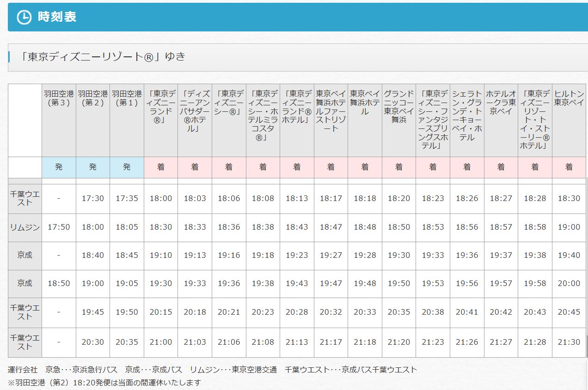Screen dimensions: 588x390
Task: Click the 19:43 arrival time cell
Action: [297, 284]
